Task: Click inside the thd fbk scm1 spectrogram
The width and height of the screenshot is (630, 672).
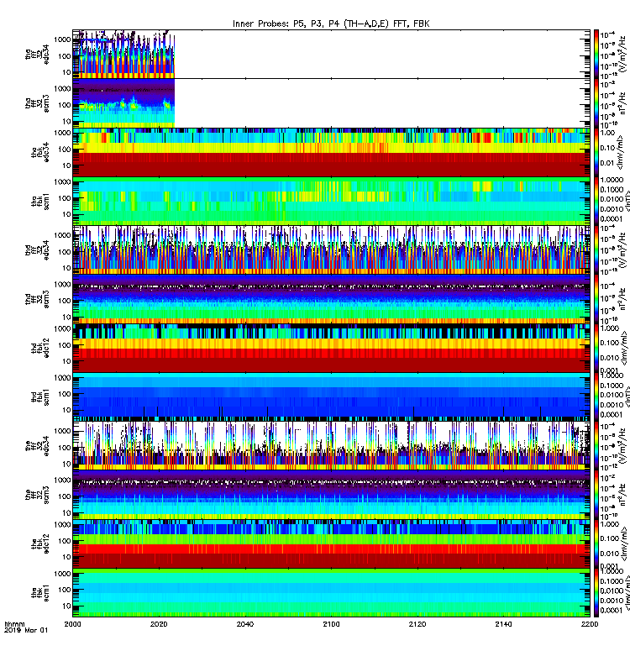Action: click(331, 397)
